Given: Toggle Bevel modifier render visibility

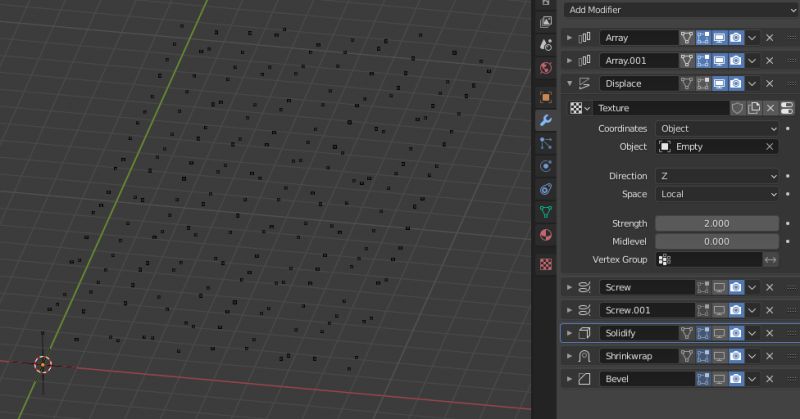Looking at the screenshot, I should pyautogui.click(x=736, y=379).
